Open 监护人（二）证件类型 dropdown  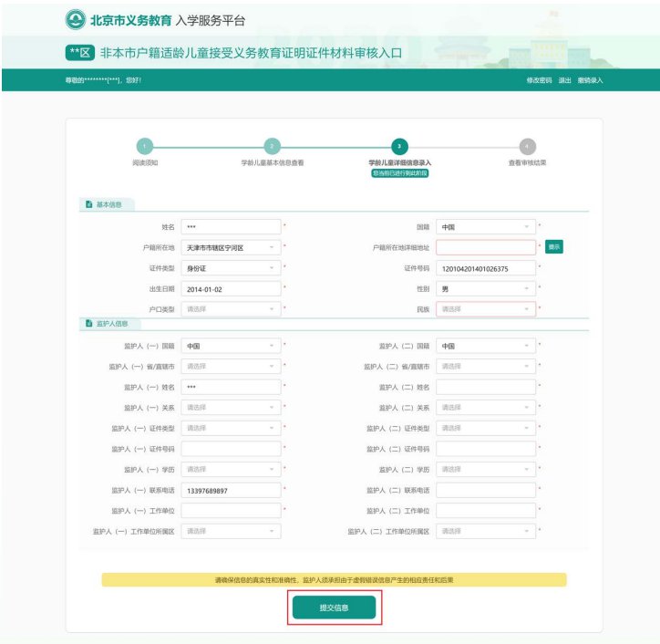486,428
